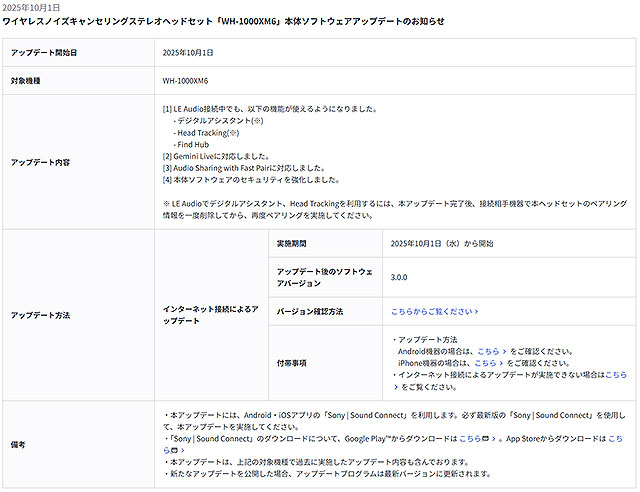The width and height of the screenshot is (640, 492).
Task: Click the 備考 row header
Action: click(19, 445)
